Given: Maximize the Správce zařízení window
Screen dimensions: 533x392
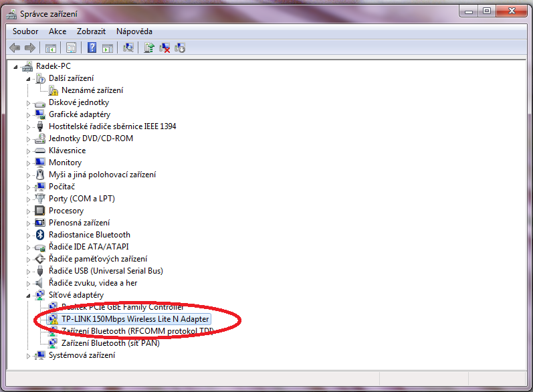Looking at the screenshot, I should (x=486, y=11).
